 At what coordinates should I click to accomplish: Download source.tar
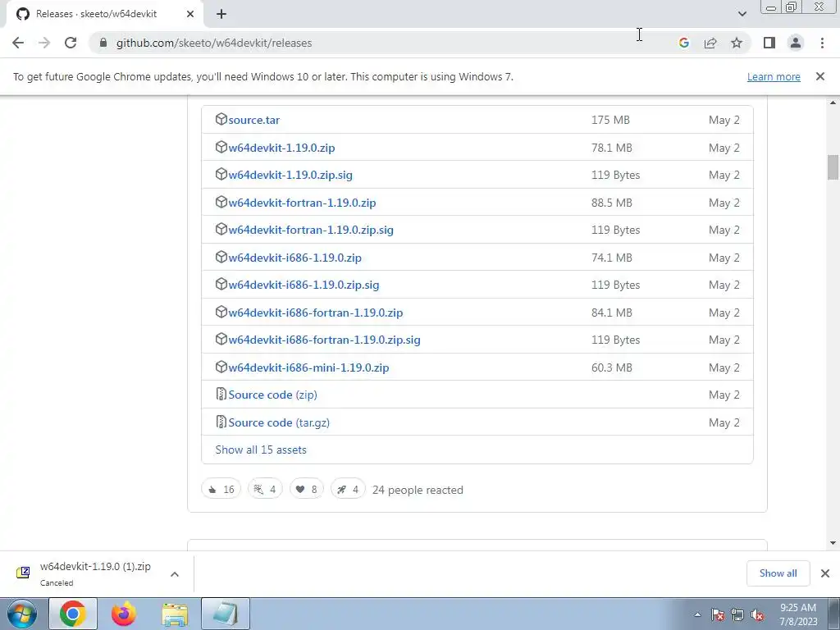[254, 120]
